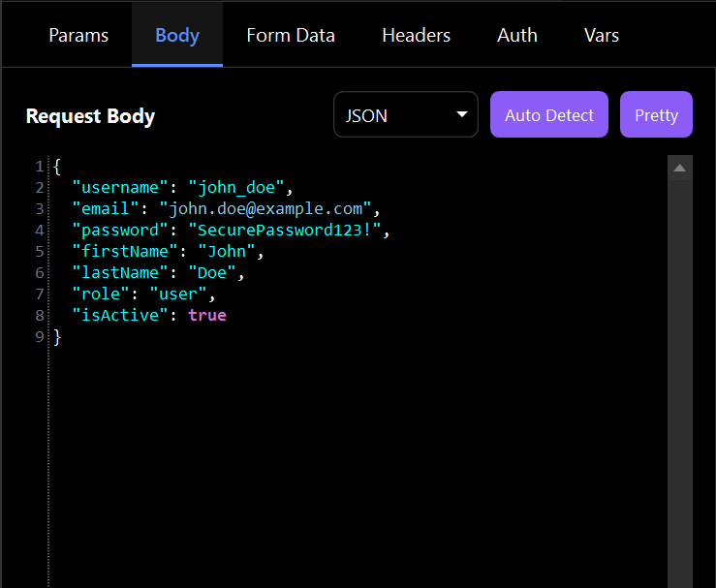Click the Request Body heading
This screenshot has width=716, height=588.
[x=90, y=116]
